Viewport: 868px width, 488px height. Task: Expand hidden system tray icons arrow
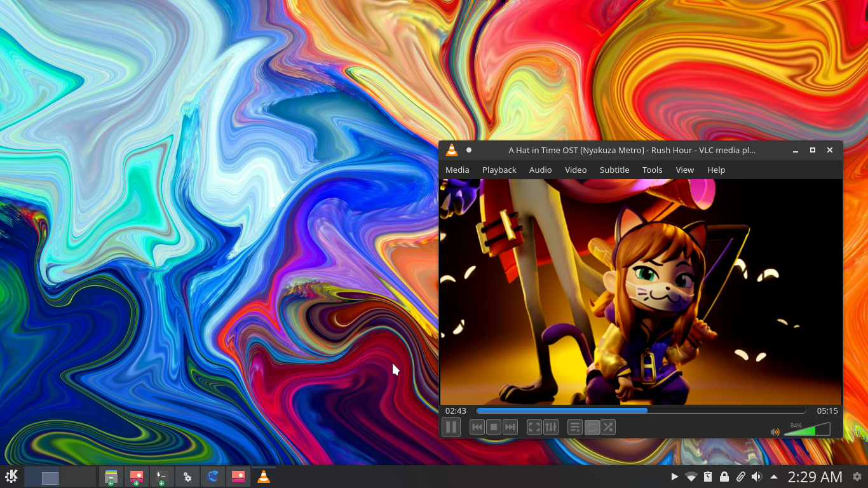774,477
